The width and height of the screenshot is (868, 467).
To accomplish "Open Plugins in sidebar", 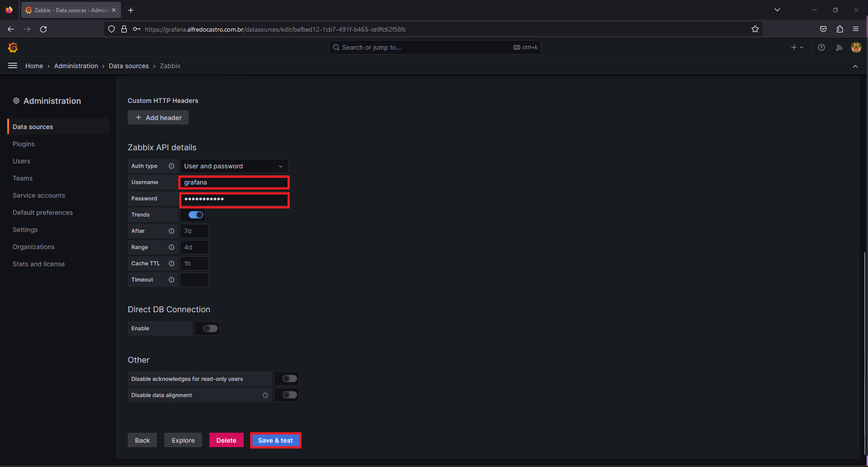I will (23, 144).
